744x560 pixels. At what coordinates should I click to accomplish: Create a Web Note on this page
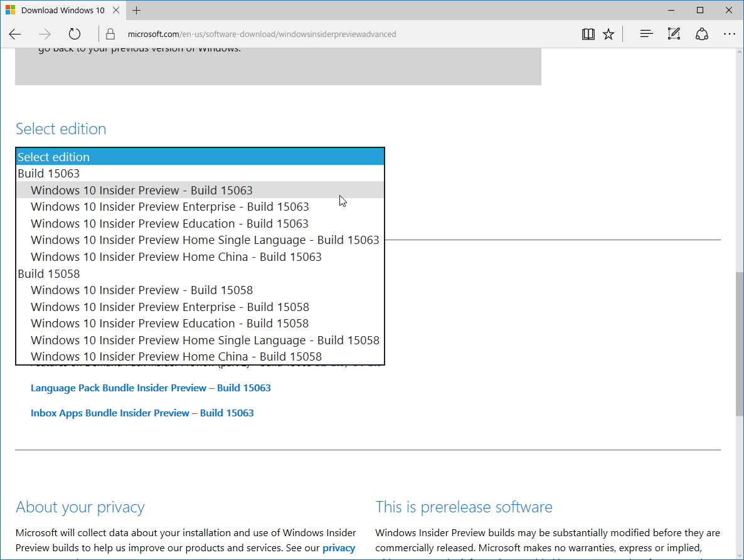point(674,34)
